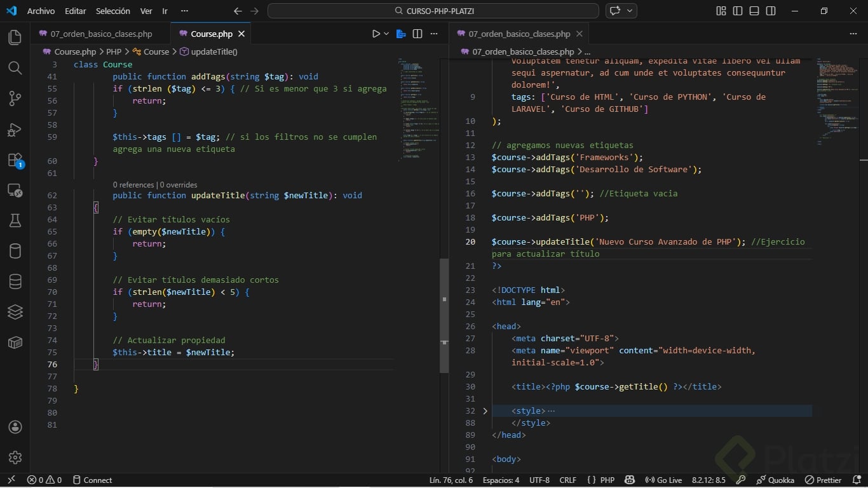
Task: Open the run button dropdown arrow
Action: tap(387, 34)
